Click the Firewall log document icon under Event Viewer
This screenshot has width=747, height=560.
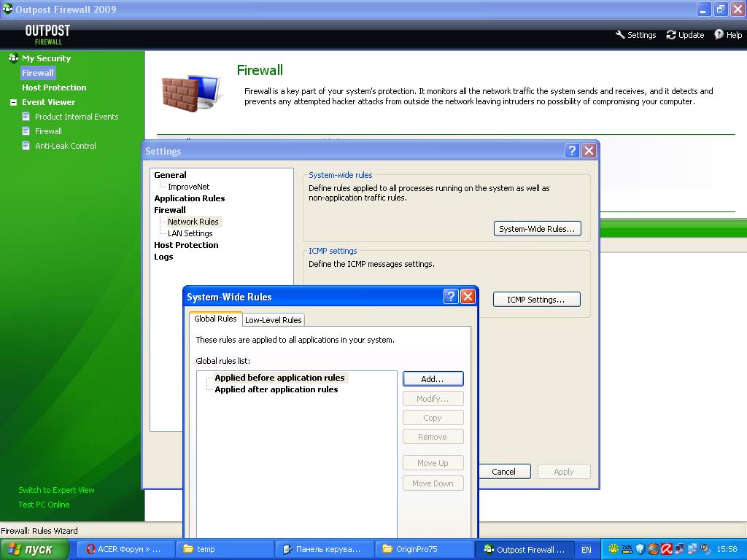point(26,131)
